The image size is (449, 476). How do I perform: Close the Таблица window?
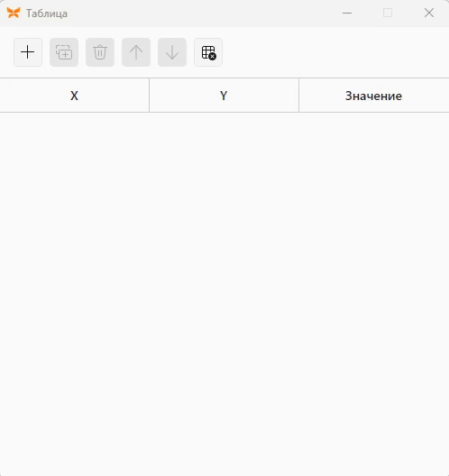[429, 13]
